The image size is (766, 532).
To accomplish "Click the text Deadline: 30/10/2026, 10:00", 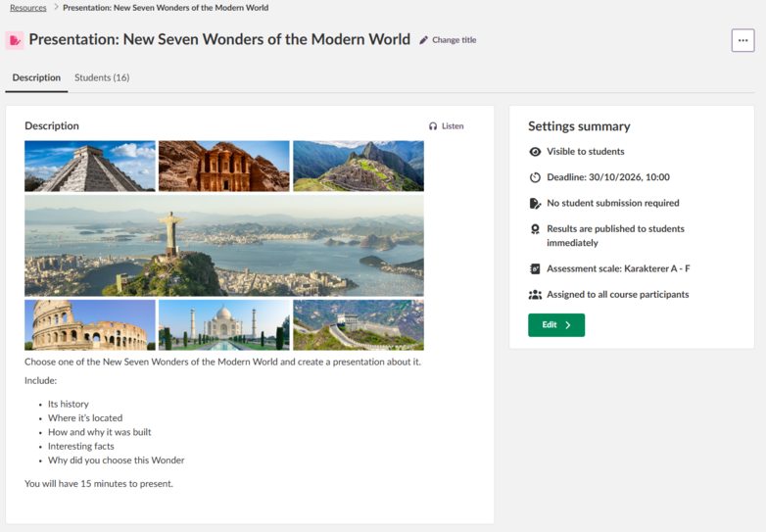I will coord(608,177).
